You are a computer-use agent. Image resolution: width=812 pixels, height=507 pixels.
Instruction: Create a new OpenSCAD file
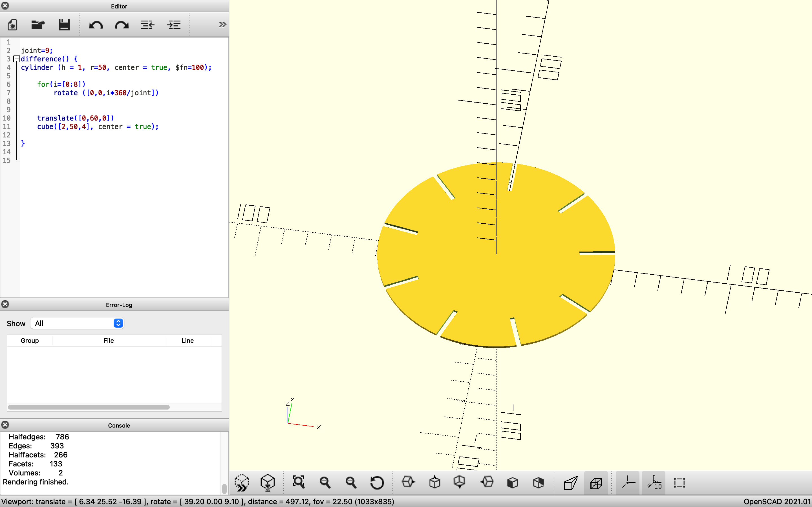(x=12, y=25)
